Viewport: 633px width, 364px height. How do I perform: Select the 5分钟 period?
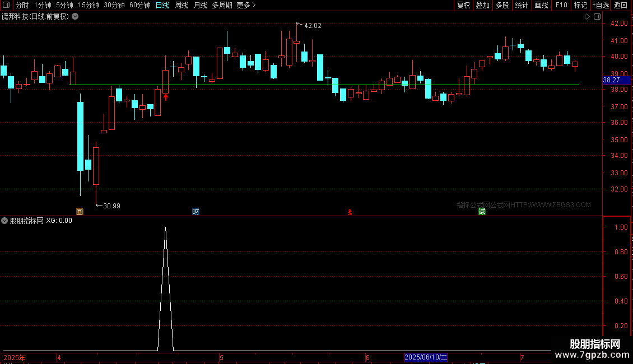coord(64,5)
